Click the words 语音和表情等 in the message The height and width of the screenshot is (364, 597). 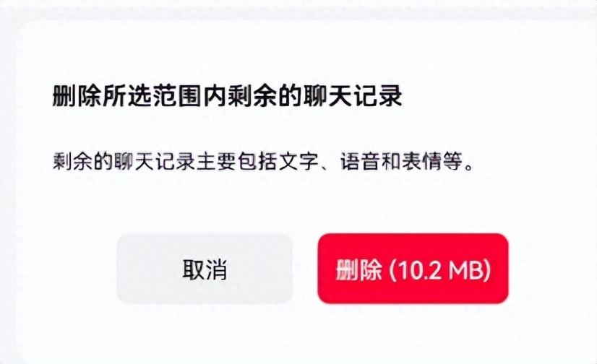(400, 161)
